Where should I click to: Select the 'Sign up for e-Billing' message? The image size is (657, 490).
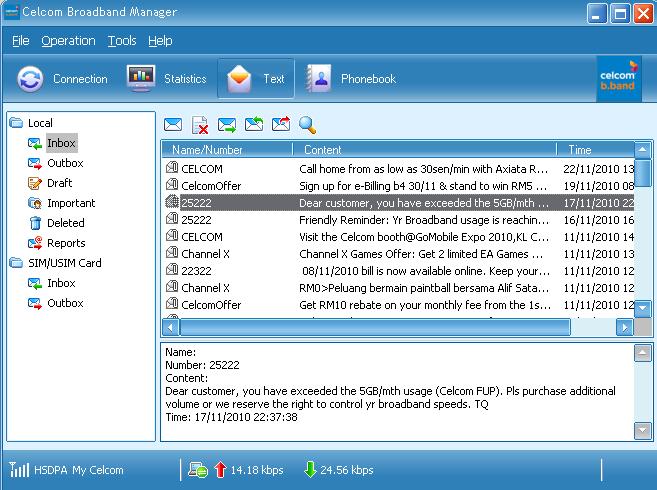(x=398, y=186)
